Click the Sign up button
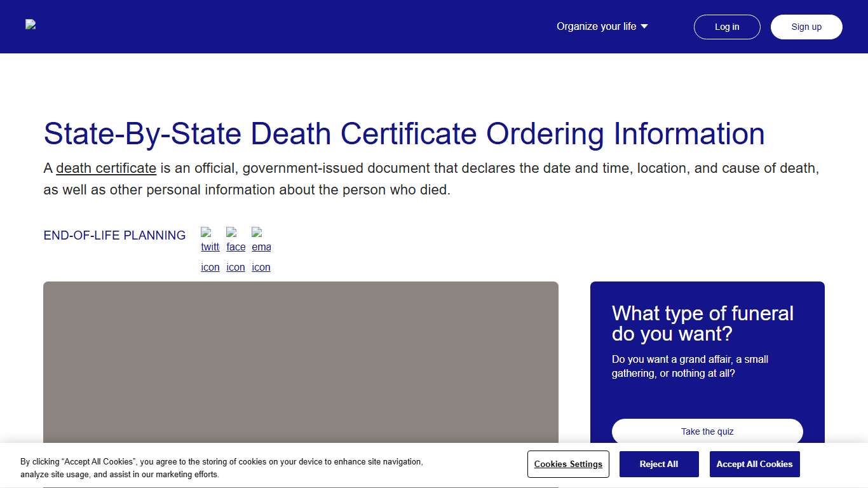The width and height of the screenshot is (868, 488). tap(806, 27)
